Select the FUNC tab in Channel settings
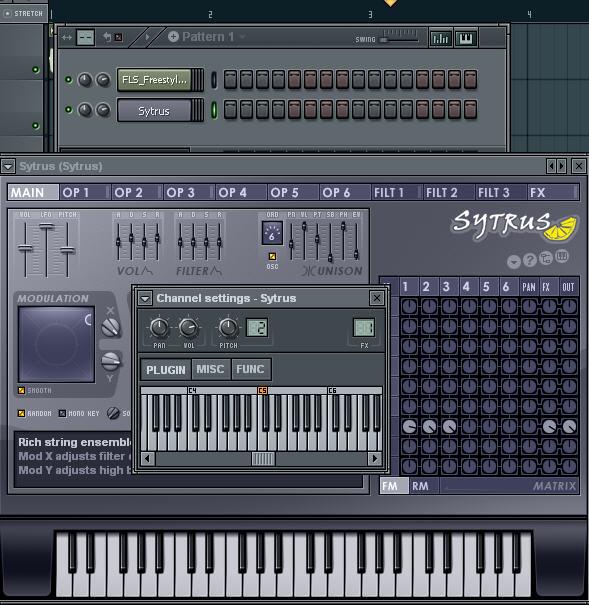This screenshot has width=589, height=605. 251,370
